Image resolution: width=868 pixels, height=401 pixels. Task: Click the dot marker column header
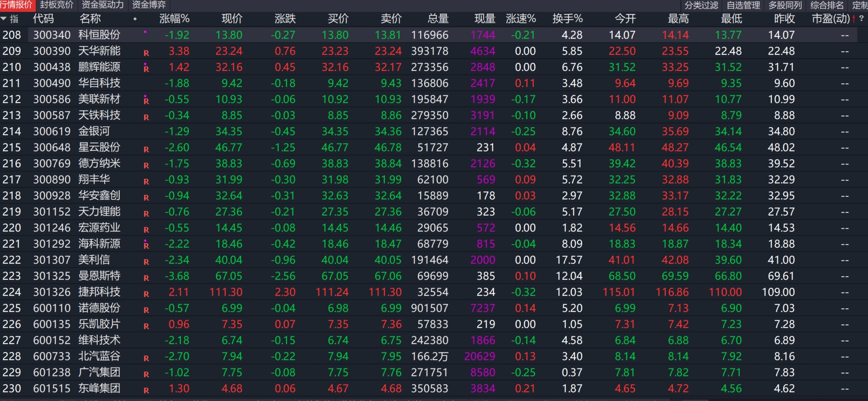coord(135,19)
